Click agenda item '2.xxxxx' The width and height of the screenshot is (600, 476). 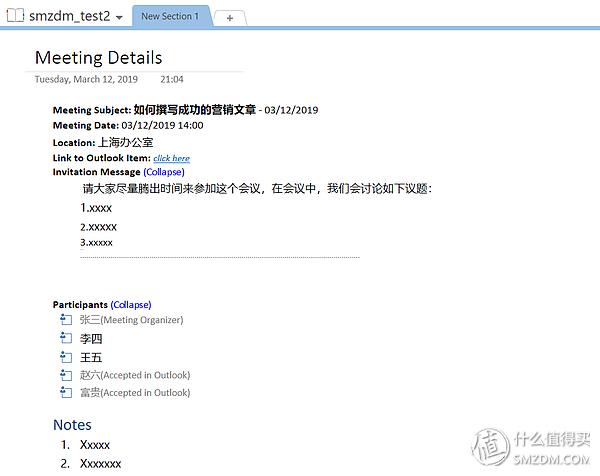click(98, 227)
